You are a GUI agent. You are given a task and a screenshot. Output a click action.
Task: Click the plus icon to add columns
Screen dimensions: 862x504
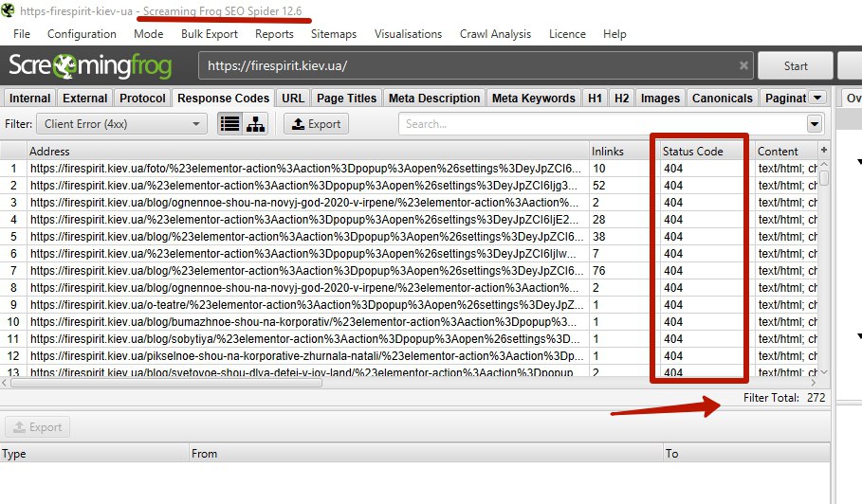point(823,150)
